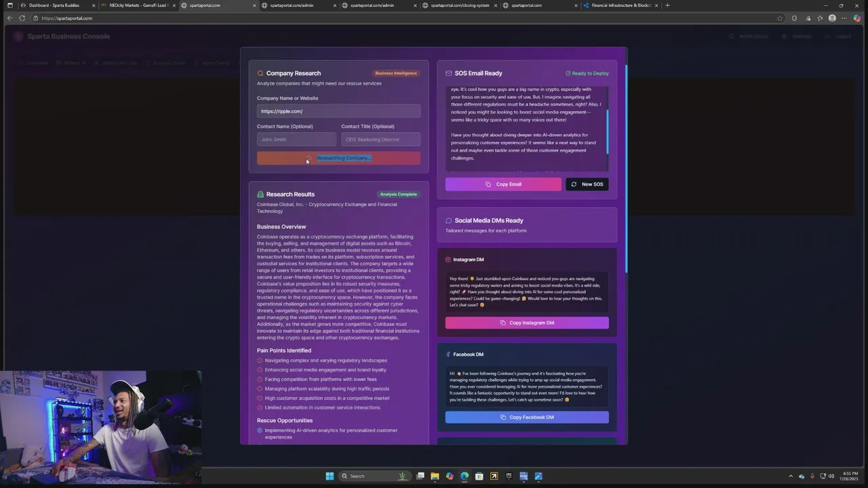Click the Company Research magnifier icon

pos(260,73)
